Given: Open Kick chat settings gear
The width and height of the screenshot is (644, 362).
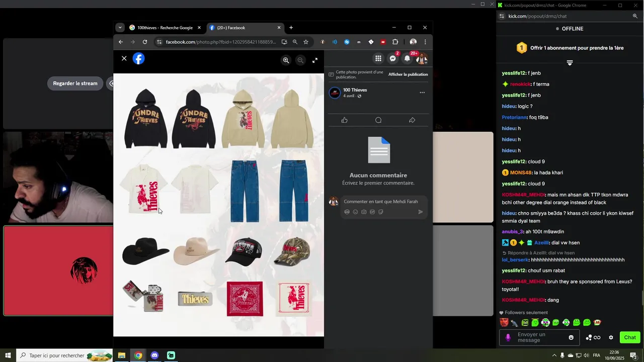Looking at the screenshot, I should click(x=611, y=337).
